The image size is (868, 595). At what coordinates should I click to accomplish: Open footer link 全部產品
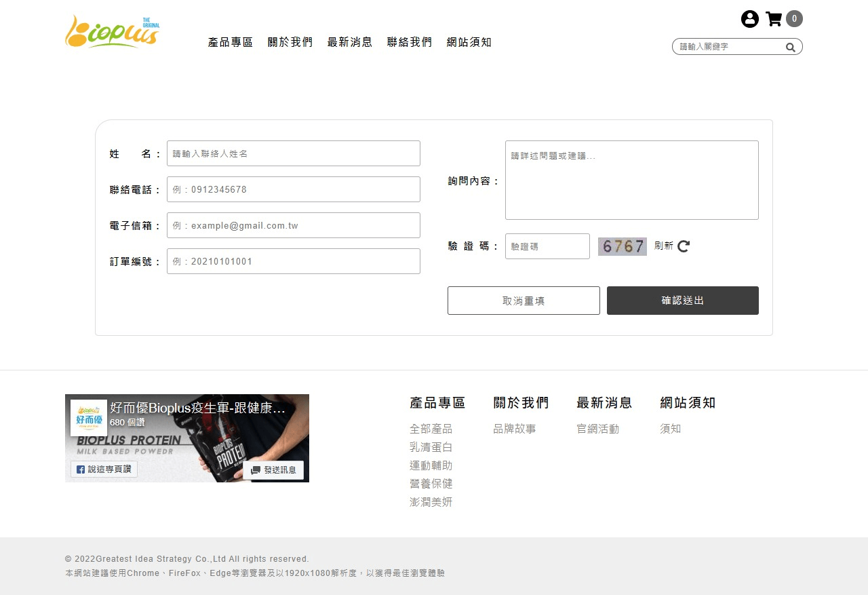click(x=431, y=429)
